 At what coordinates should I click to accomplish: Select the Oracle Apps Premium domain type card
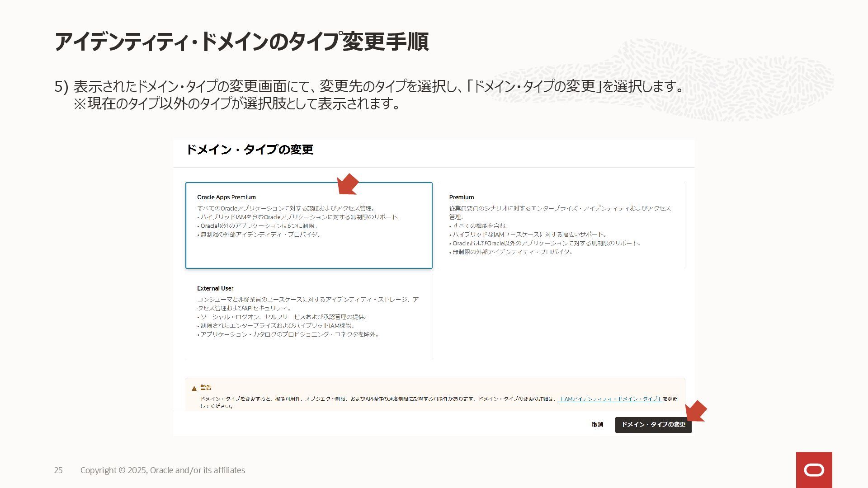(309, 225)
